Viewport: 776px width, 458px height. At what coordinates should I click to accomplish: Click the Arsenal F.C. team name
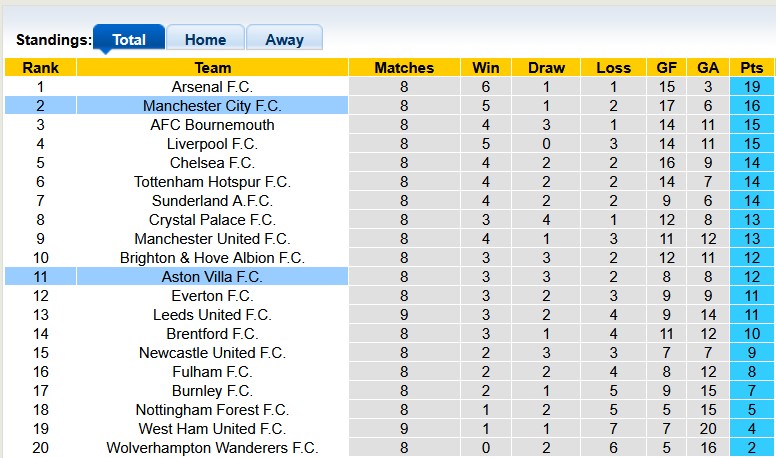pyautogui.click(x=212, y=87)
